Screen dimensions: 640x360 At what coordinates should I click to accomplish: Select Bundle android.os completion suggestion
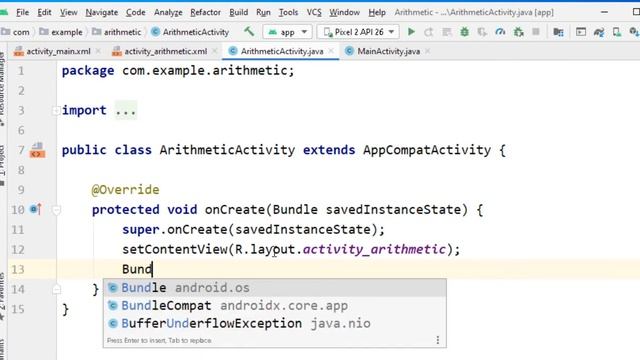coord(275,288)
